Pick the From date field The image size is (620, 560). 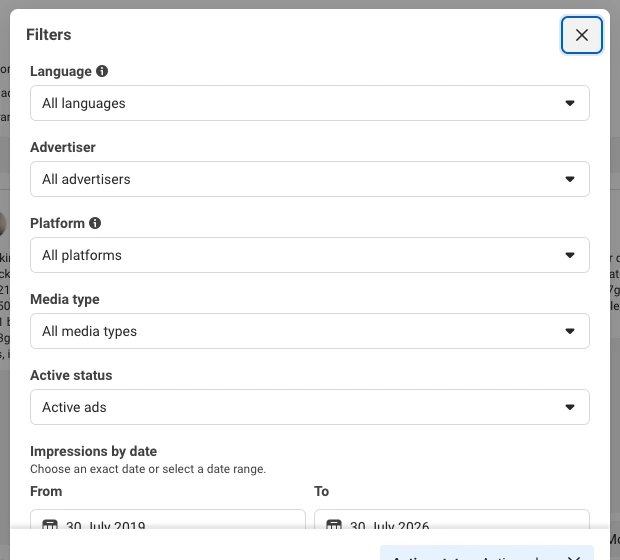[168, 519]
